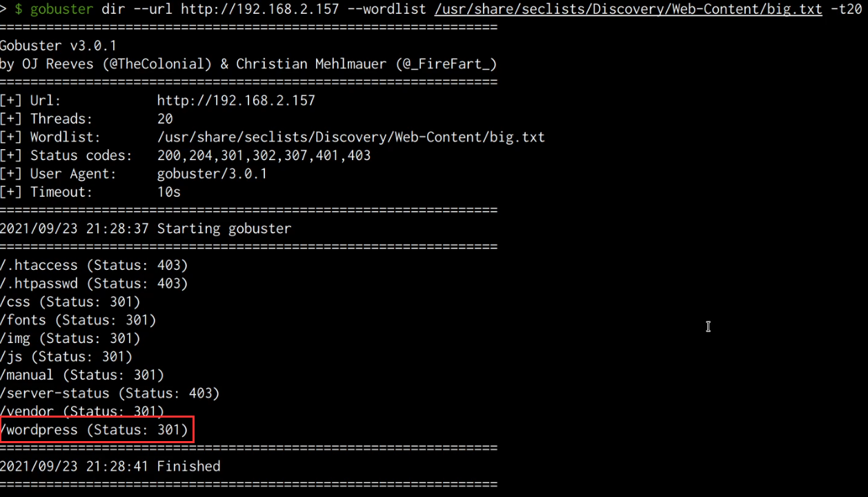This screenshot has width=868, height=497.
Task: Click the /.htpasswd result entry
Action: pyautogui.click(x=94, y=284)
